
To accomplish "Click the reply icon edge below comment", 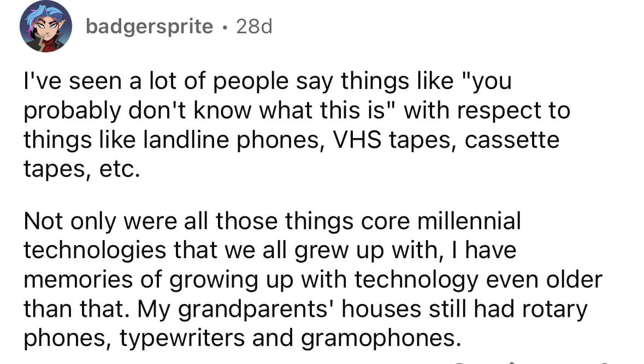I will (461, 363).
